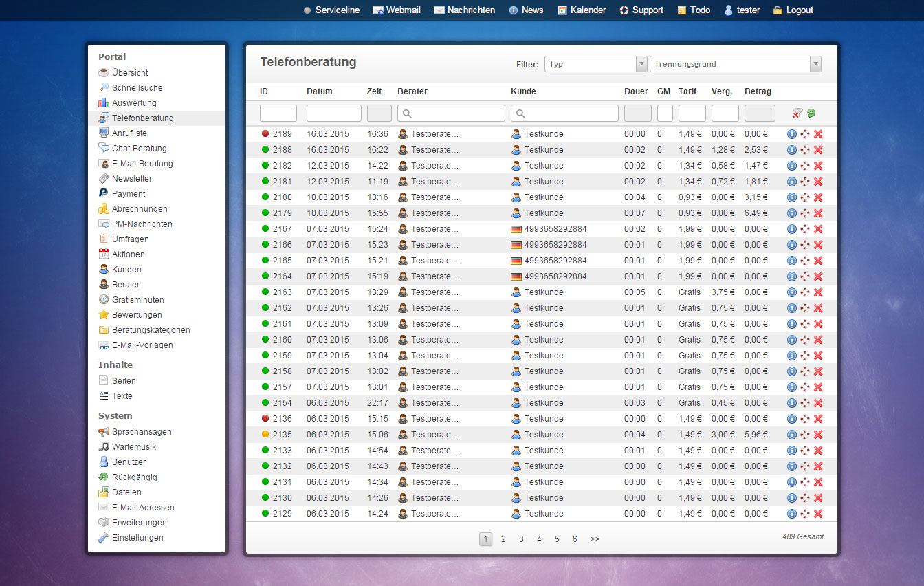
Task: Click the info icon in row 2189
Action: tap(791, 134)
